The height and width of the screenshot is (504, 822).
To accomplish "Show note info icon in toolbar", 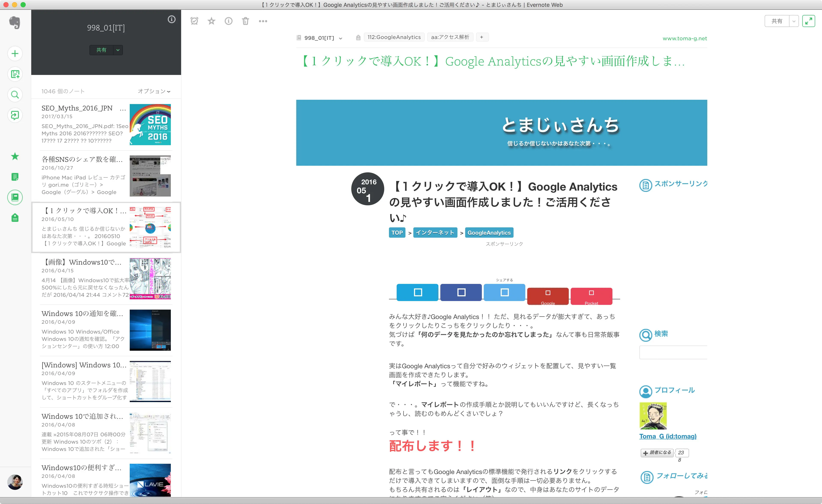I will 229,21.
